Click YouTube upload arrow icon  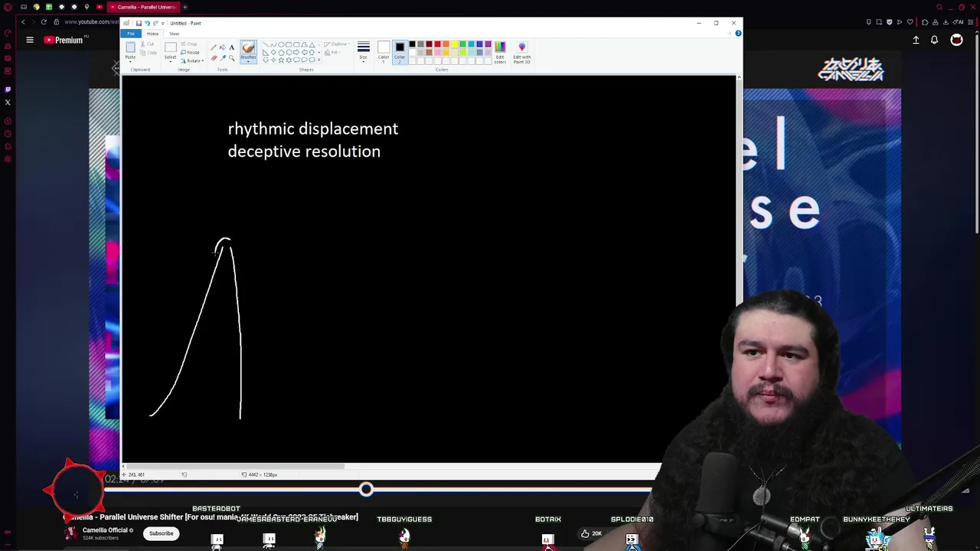coord(916,40)
